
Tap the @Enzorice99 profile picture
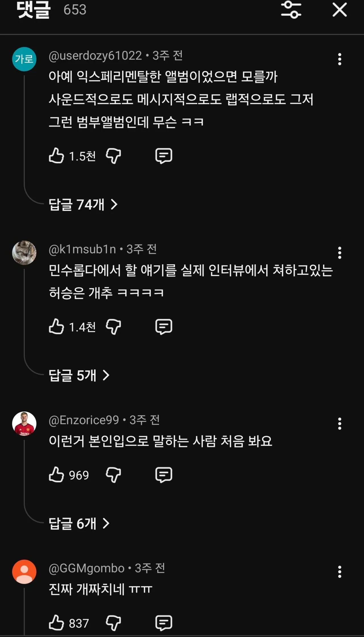point(24,424)
